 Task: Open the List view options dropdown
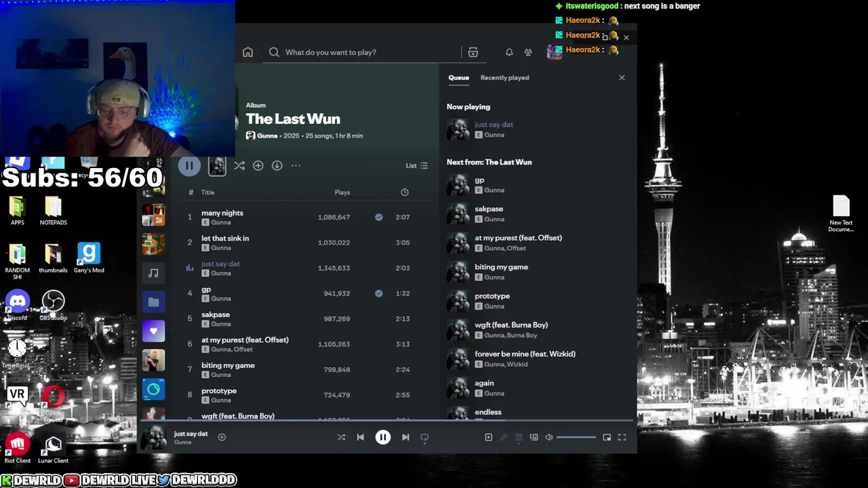[416, 165]
